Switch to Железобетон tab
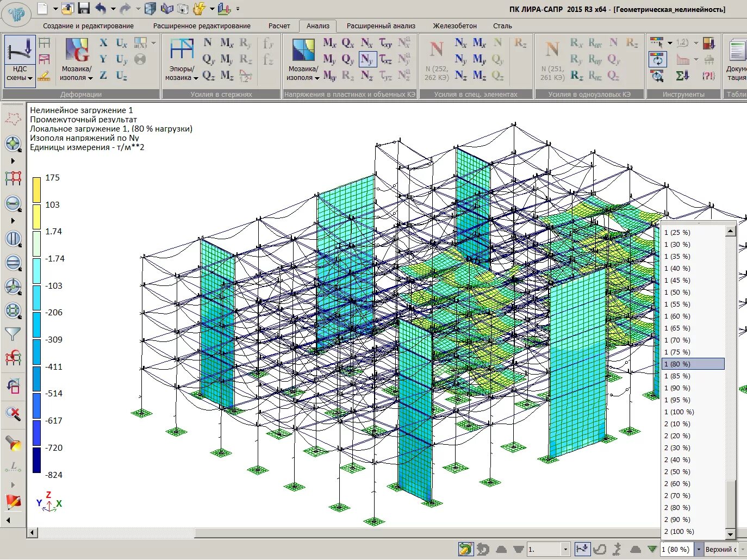The image size is (747, 560). click(x=455, y=26)
